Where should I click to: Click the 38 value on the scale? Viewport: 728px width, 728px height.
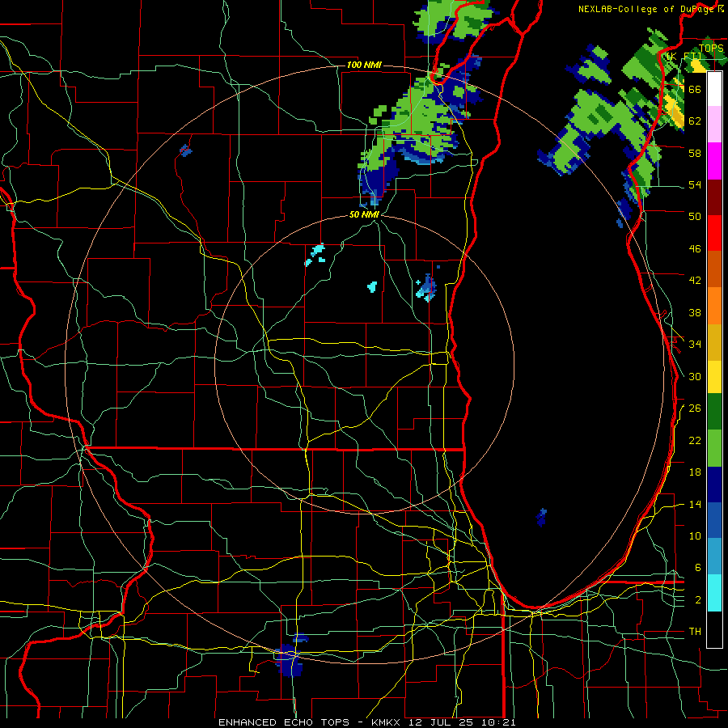pyautogui.click(x=695, y=312)
